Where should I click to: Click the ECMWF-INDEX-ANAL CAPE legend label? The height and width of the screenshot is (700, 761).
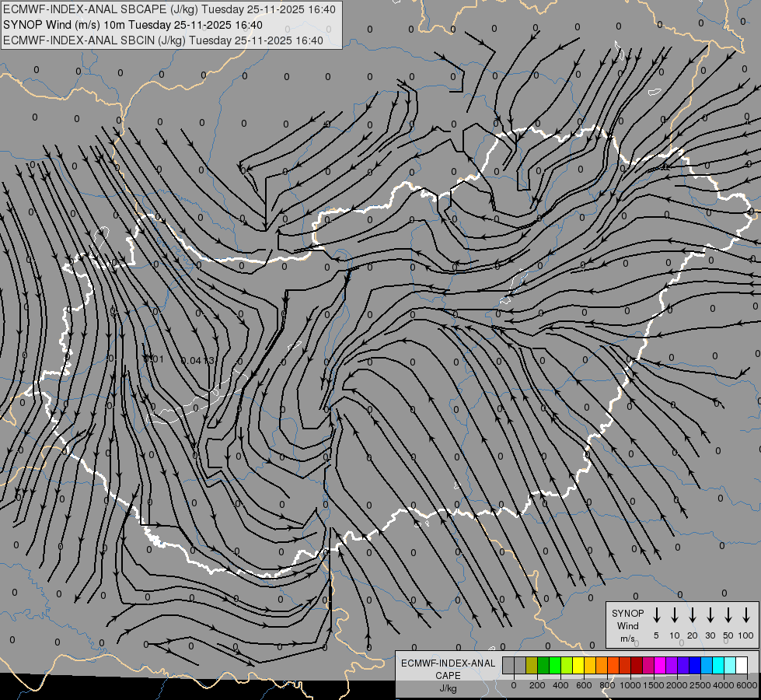pos(448,669)
